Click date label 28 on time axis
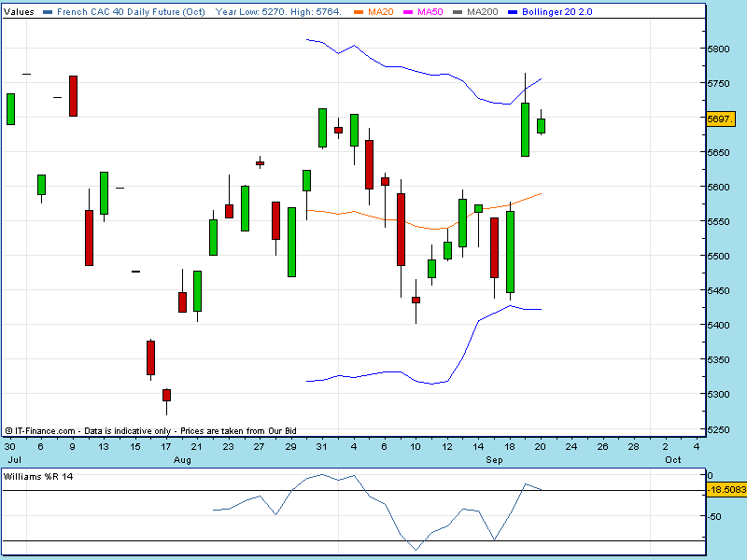This screenshot has width=747, height=560. coord(633,447)
